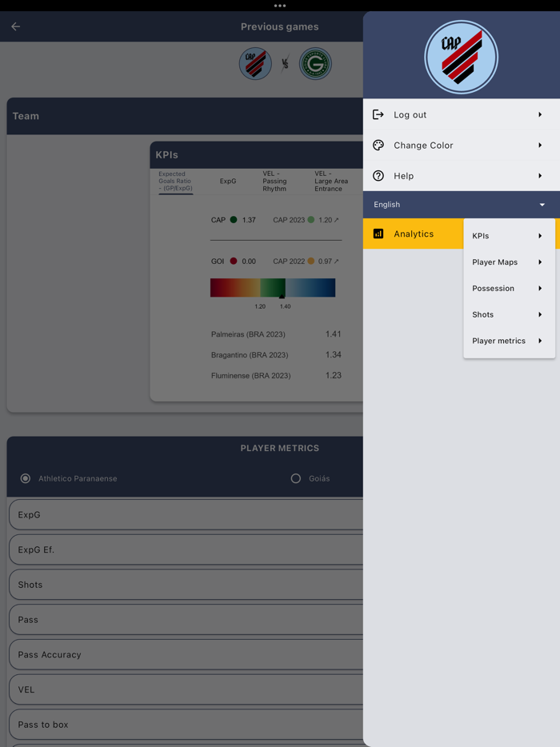Click the KPI color gradient scale bar

(x=273, y=288)
